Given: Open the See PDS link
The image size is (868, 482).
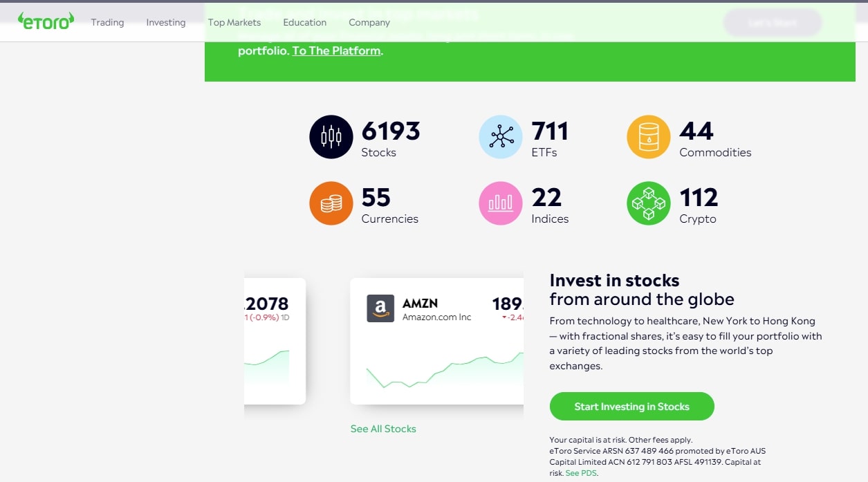Looking at the screenshot, I should click(x=580, y=473).
